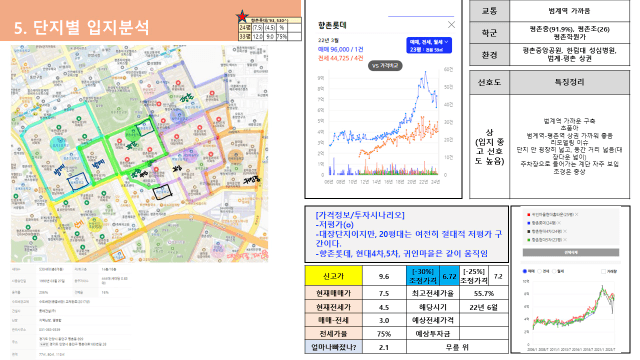Click the 24평 cell in the small header table
640x360 pixels.
coord(245,28)
